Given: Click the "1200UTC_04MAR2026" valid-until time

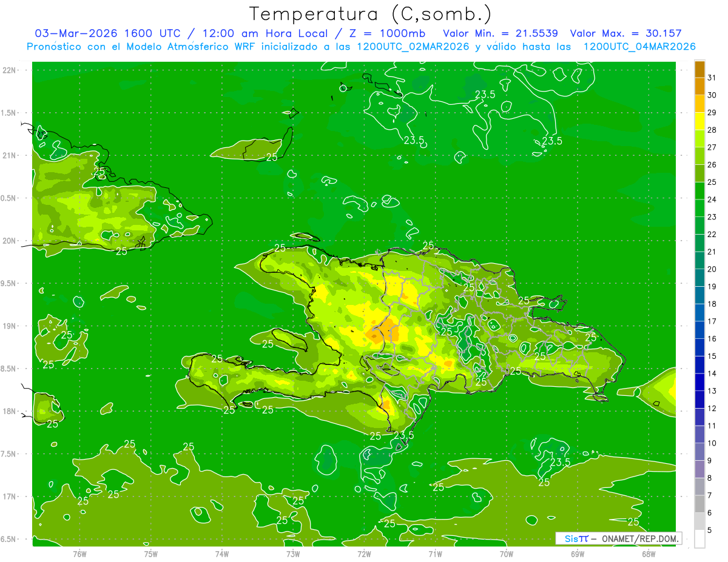Looking at the screenshot, I should pyautogui.click(x=639, y=47).
